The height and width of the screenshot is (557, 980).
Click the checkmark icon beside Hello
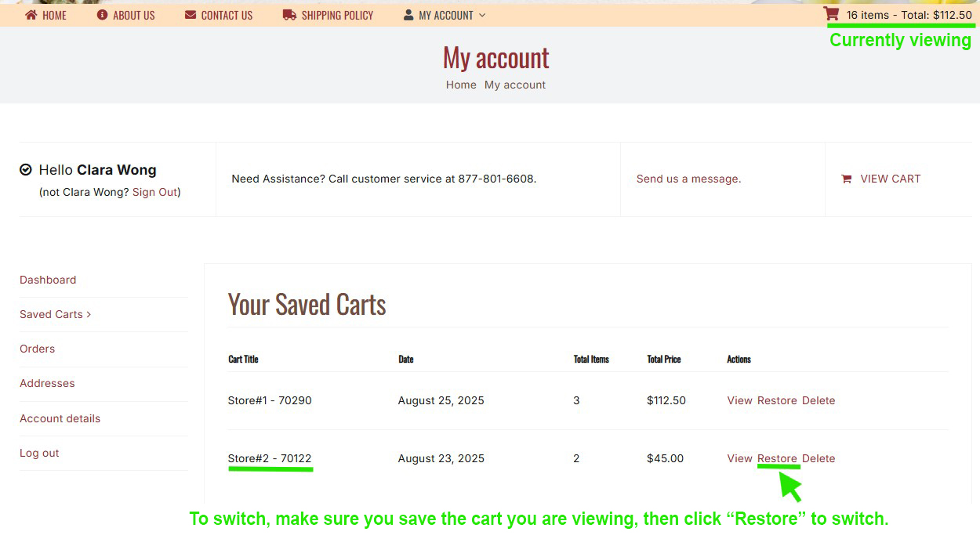26,170
